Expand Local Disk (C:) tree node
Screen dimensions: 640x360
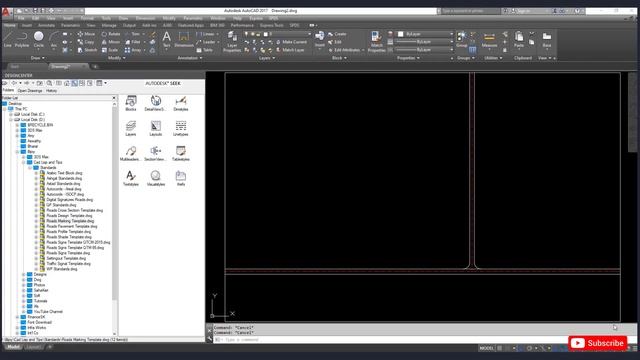pos(11,114)
